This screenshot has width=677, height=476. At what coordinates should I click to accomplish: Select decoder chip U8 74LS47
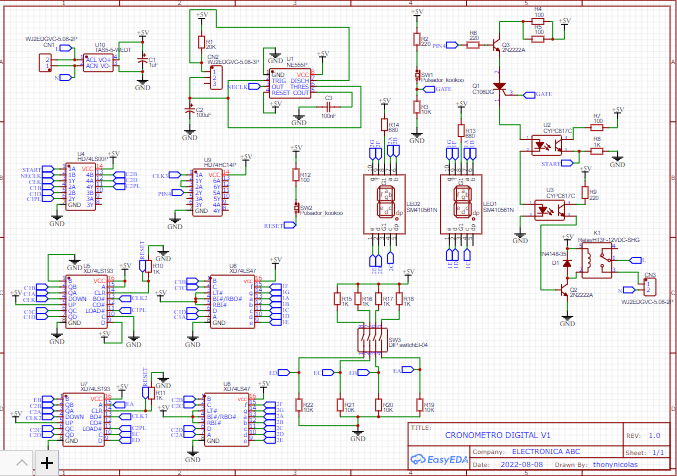pyautogui.click(x=226, y=420)
